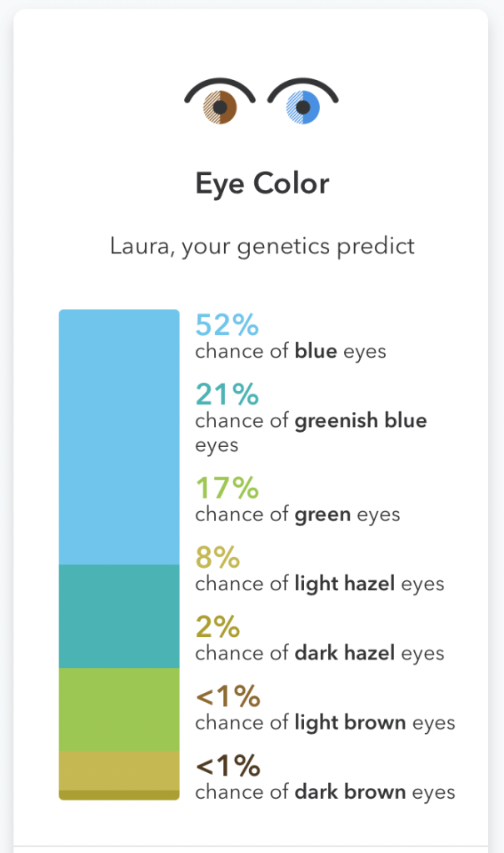Select the thin dark hazel bar segment
This screenshot has height=853, width=504.
click(x=119, y=795)
